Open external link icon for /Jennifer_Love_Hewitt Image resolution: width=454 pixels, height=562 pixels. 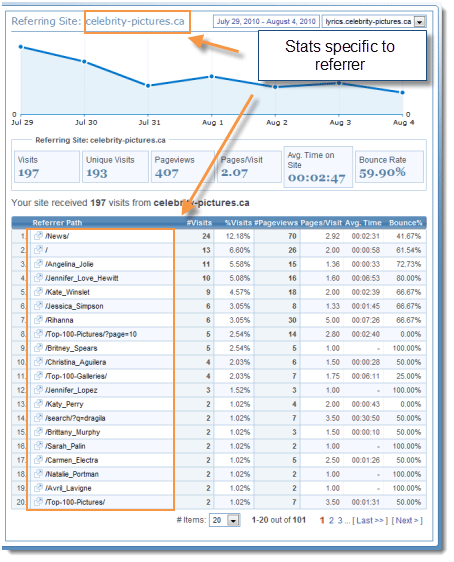coord(38,278)
